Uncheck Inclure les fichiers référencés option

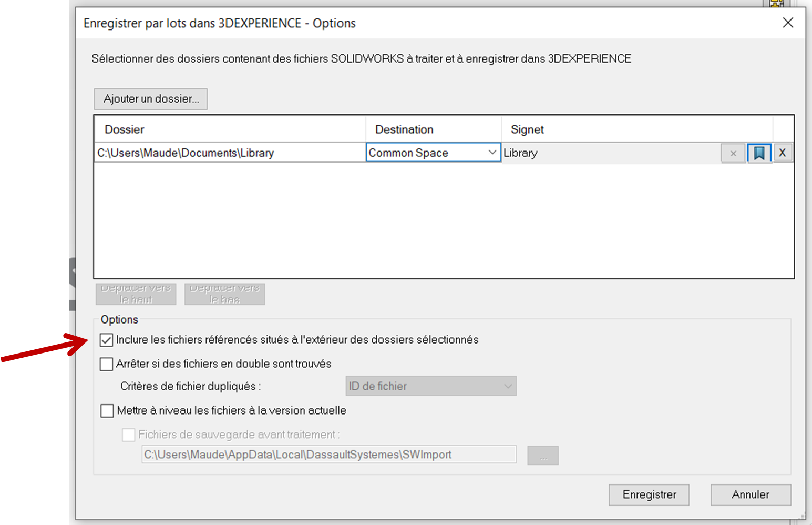click(x=107, y=340)
